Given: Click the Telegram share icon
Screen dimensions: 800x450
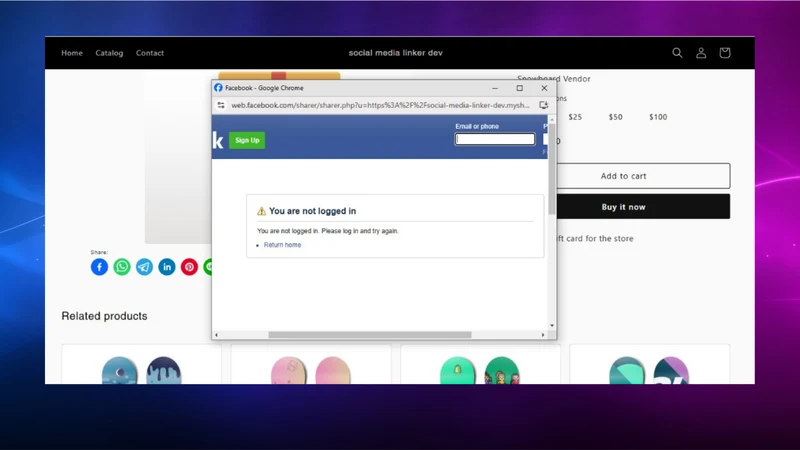Looking at the screenshot, I should click(144, 267).
